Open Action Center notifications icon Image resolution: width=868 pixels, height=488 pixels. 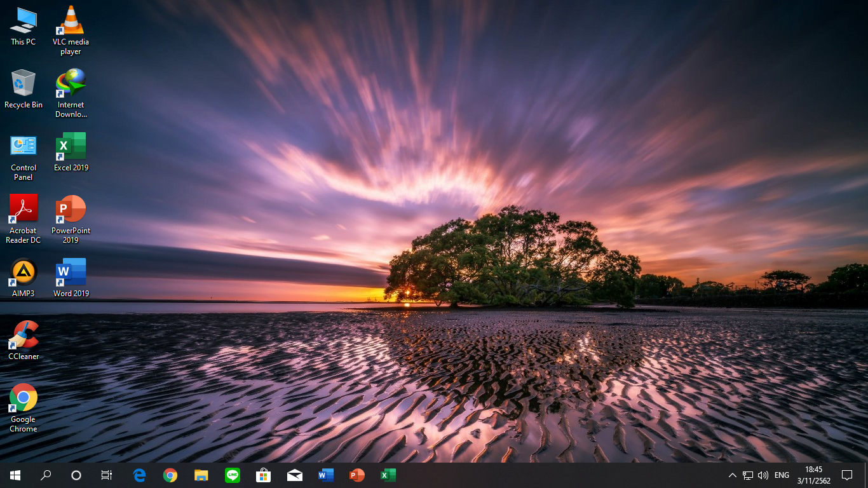click(x=846, y=475)
